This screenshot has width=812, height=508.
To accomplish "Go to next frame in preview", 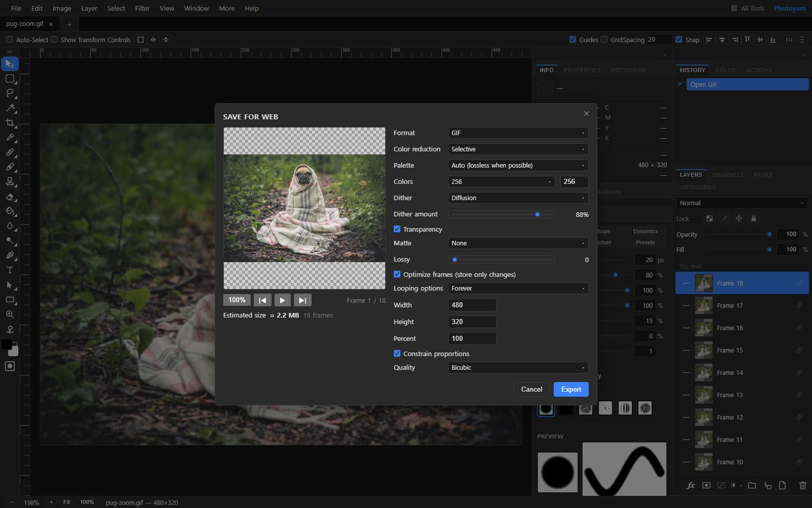I will click(302, 300).
